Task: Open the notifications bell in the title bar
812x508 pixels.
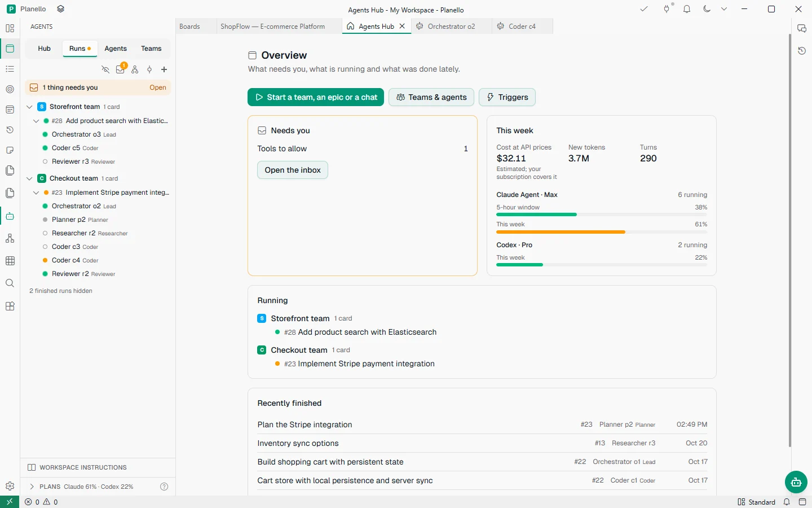Action: [687, 9]
